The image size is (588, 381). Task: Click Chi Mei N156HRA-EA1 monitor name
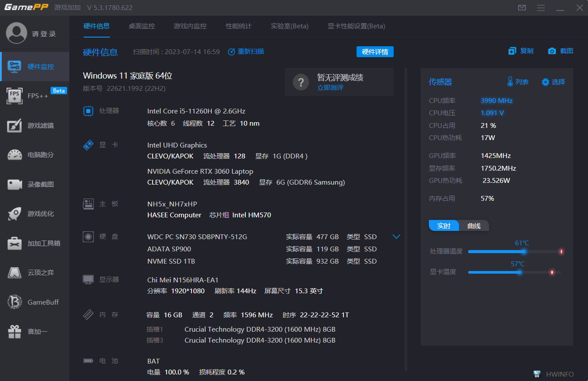183,280
